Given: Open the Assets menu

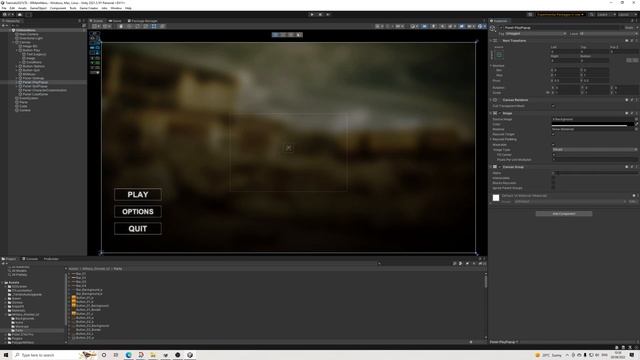Looking at the screenshot, I should [22, 8].
